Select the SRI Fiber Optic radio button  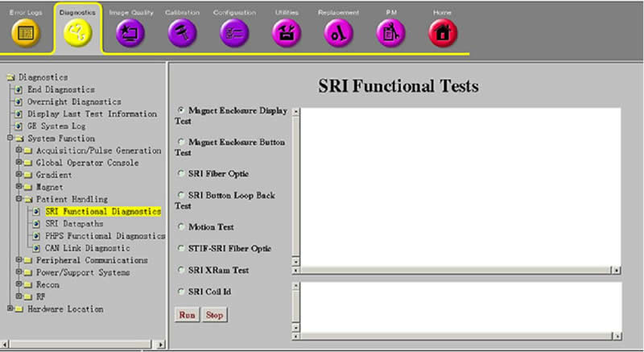[x=181, y=173]
